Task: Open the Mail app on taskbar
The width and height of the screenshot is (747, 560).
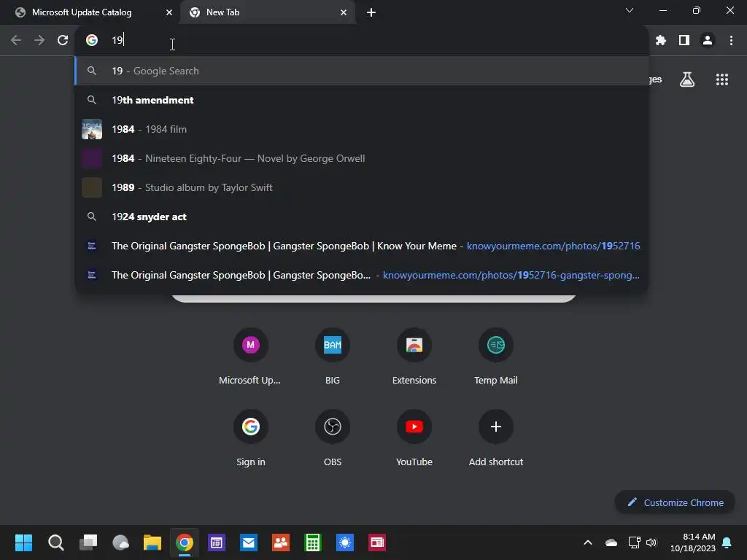Action: 249,542
